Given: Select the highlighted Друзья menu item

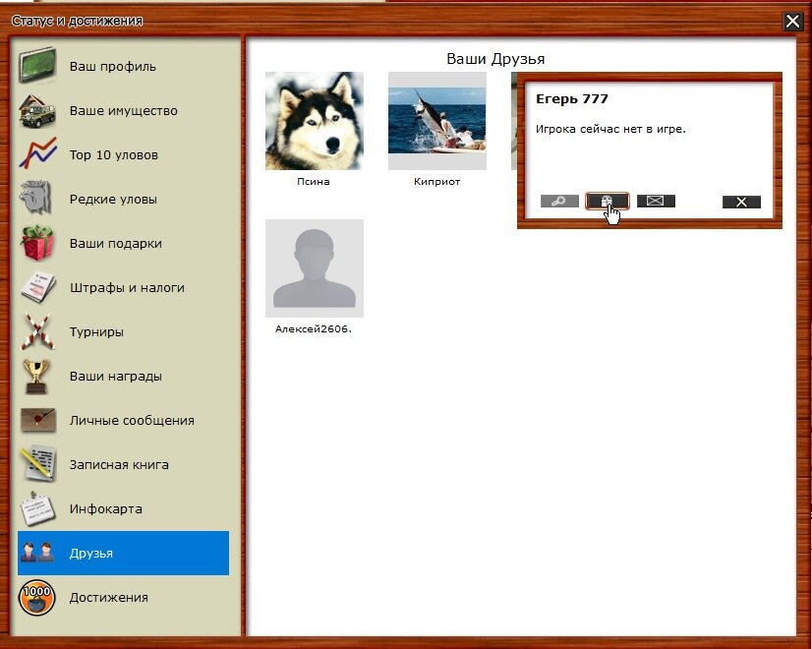Looking at the screenshot, I should click(123, 554).
